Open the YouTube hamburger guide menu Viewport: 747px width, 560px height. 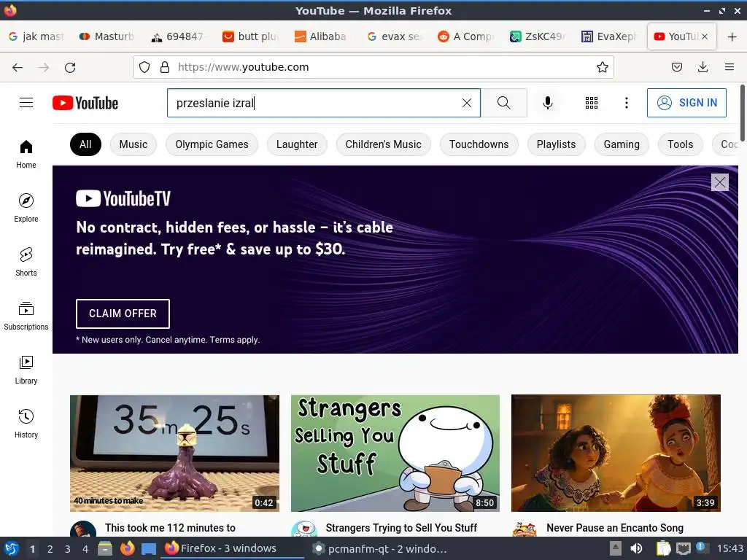26,102
